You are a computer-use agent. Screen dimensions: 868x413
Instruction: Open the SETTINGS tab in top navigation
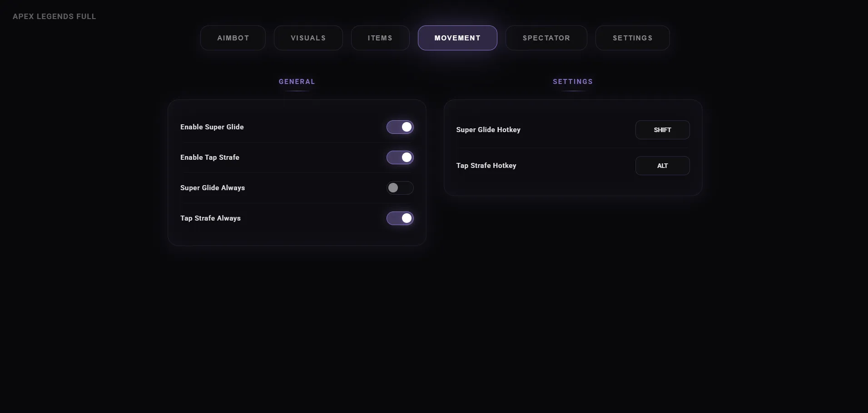tap(633, 38)
